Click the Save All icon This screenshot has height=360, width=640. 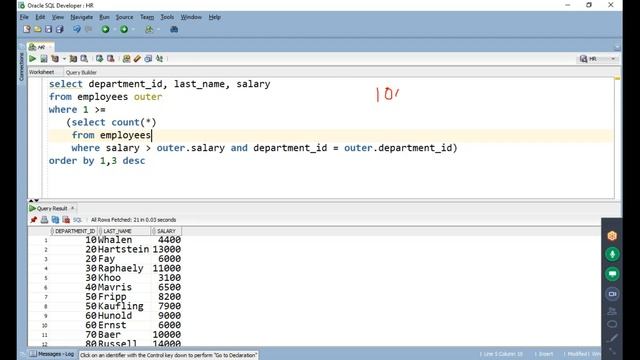(x=60, y=29)
